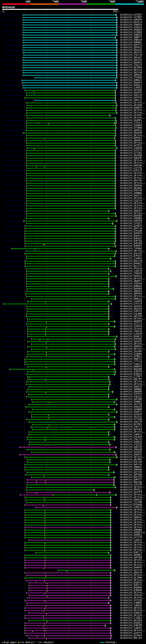Select the UniRef100_C1N1N4 label
This screenshot has width=146, height=644.
131,148
